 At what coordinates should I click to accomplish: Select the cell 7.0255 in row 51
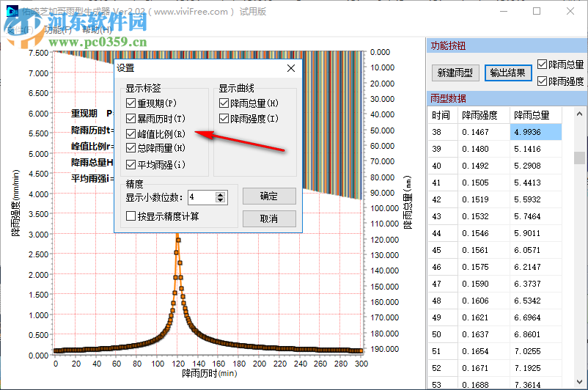coord(535,351)
